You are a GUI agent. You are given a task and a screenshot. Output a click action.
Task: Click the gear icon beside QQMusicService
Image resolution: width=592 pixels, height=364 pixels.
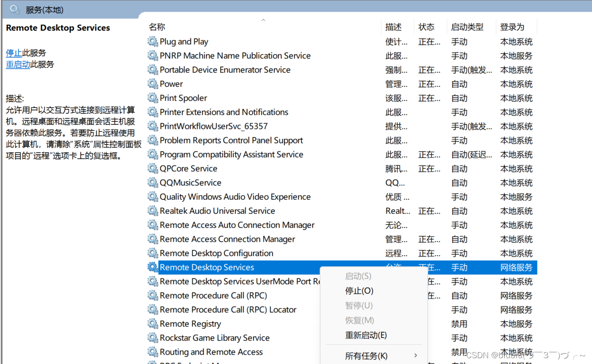tap(153, 183)
